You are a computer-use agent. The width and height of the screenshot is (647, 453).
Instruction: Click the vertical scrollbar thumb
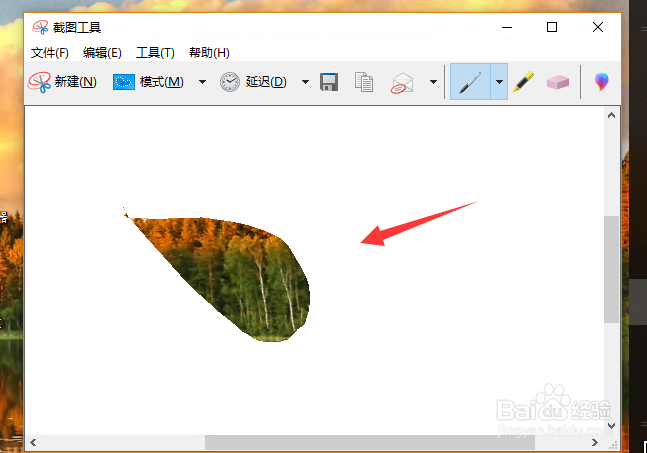click(x=612, y=269)
